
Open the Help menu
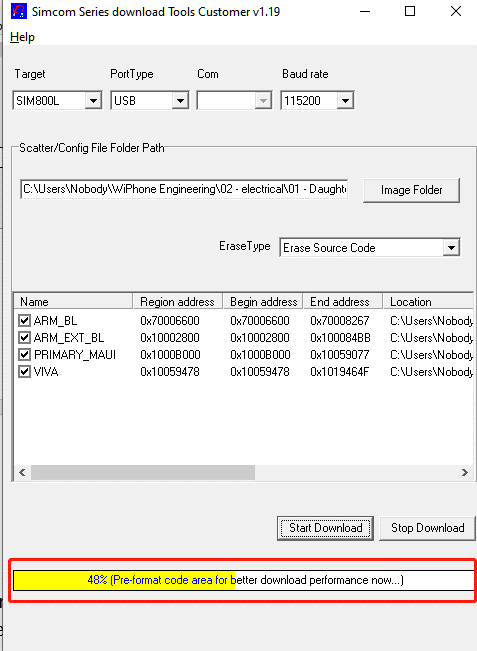(22, 37)
